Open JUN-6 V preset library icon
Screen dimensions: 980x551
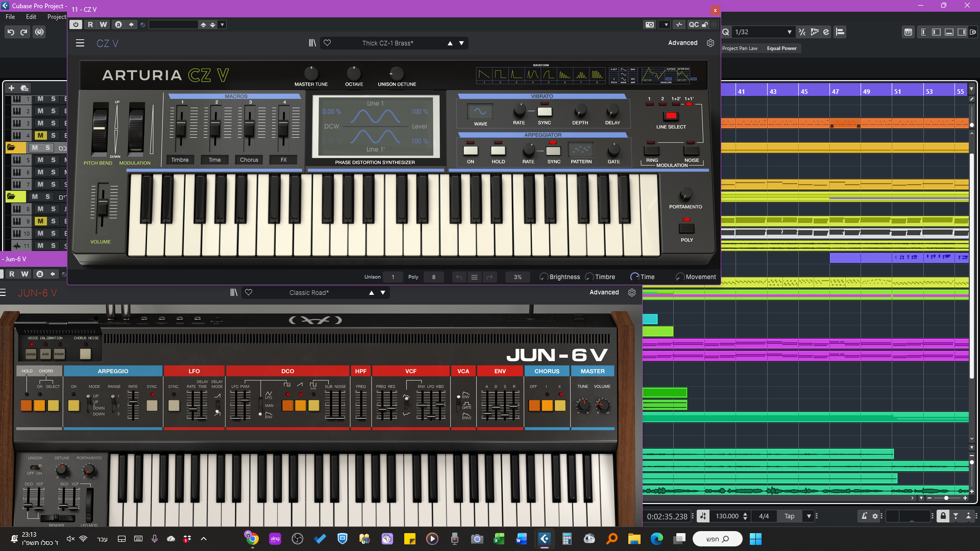[234, 292]
